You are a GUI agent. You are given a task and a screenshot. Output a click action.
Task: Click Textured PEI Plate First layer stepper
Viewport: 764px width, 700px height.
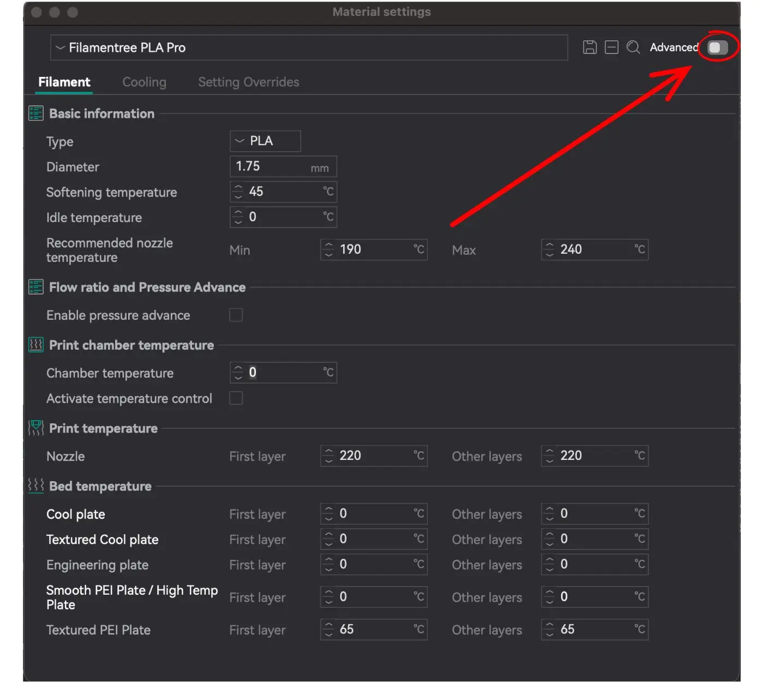click(x=329, y=629)
